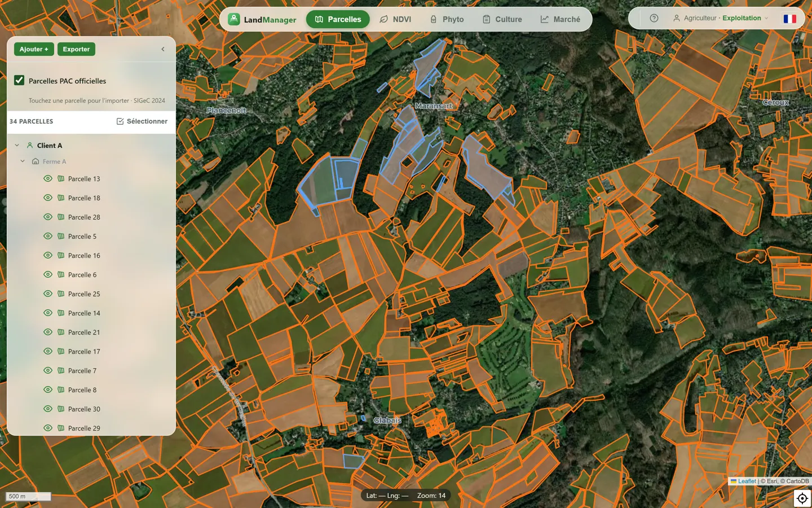Hide Parcelle 25 with its eye icon
Image resolution: width=812 pixels, height=508 pixels.
tap(48, 294)
